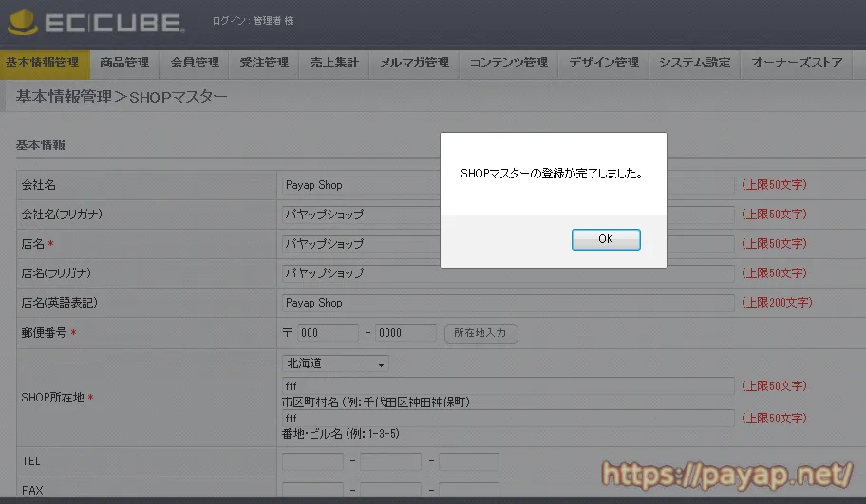Open the デザイン管理 tab
866x504 pixels.
(604, 64)
